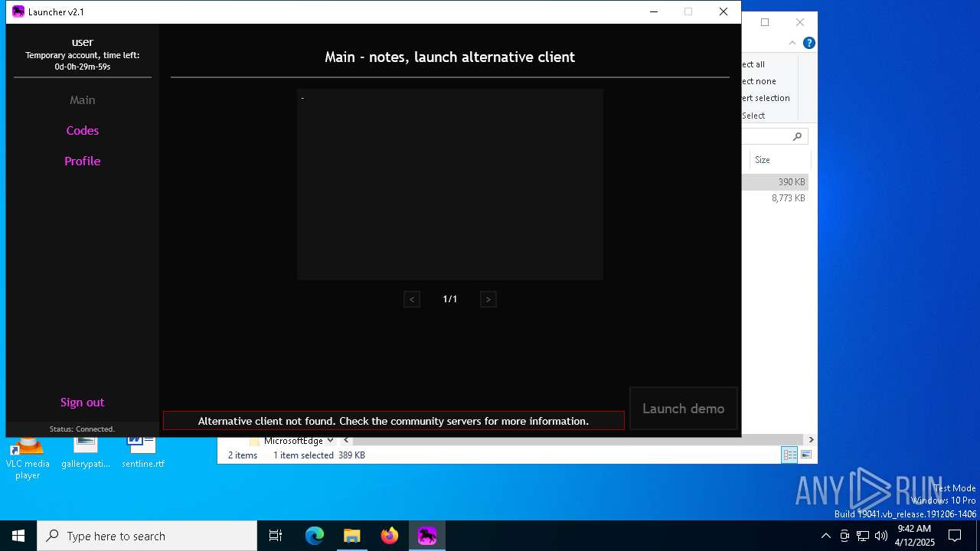Open the Codes section

tap(83, 131)
